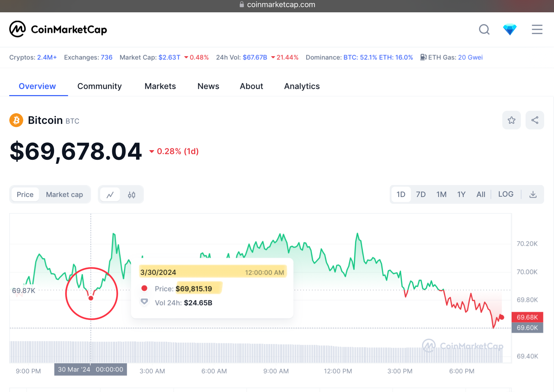Click the share icon for Bitcoin
Screen dimensions: 554x392
point(535,120)
